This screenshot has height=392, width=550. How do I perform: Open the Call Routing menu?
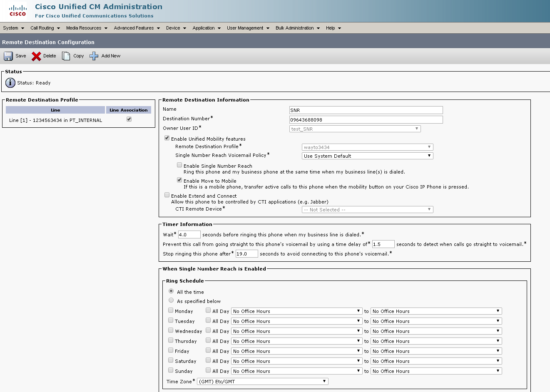tap(45, 28)
